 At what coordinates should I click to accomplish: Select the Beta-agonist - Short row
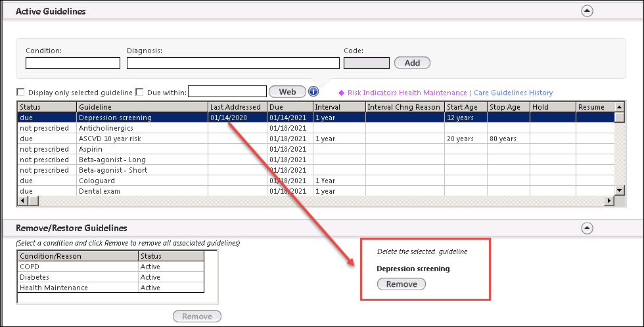(316, 170)
